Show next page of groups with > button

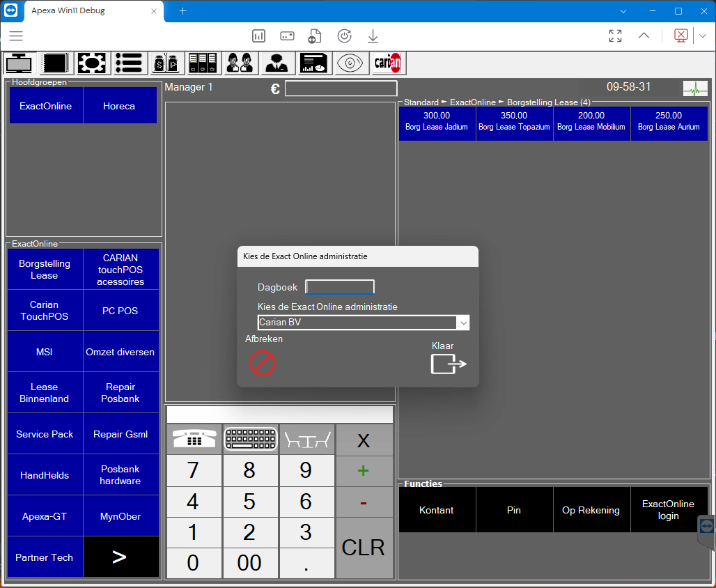click(x=120, y=557)
